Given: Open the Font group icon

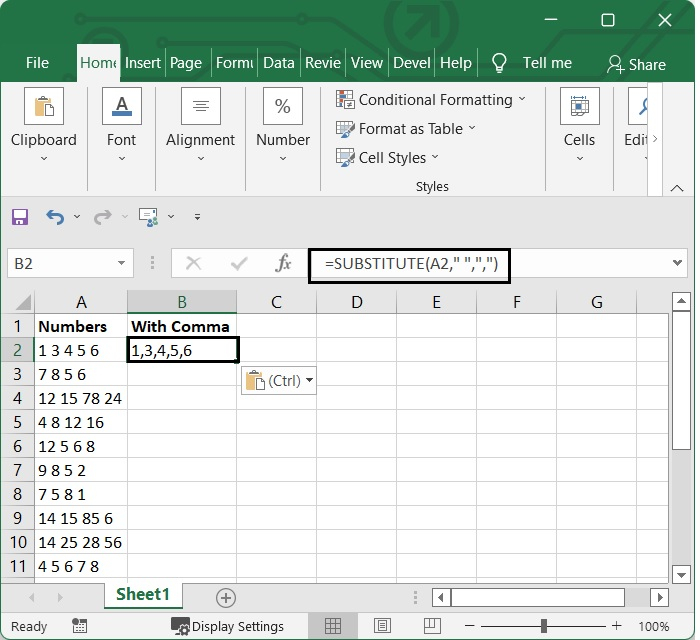Looking at the screenshot, I should 121,106.
